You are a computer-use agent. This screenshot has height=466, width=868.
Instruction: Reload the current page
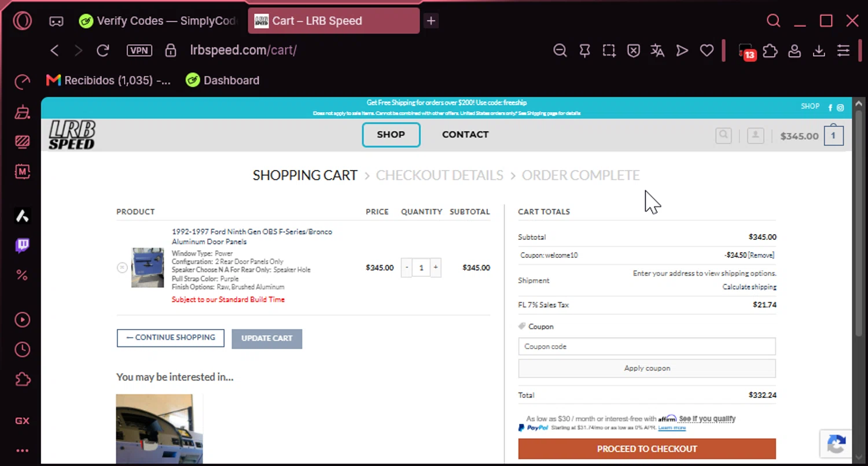click(103, 50)
